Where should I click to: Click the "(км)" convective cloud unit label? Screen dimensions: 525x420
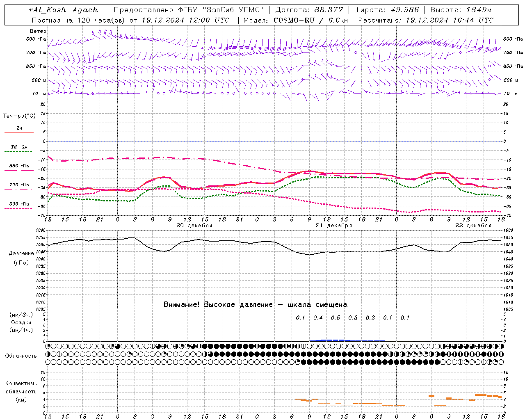click(x=21, y=399)
